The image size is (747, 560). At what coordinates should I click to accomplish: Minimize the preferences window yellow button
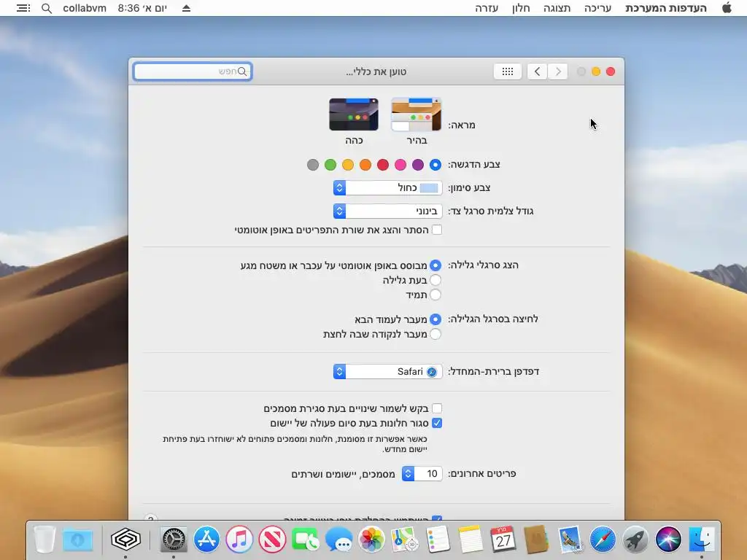(595, 71)
